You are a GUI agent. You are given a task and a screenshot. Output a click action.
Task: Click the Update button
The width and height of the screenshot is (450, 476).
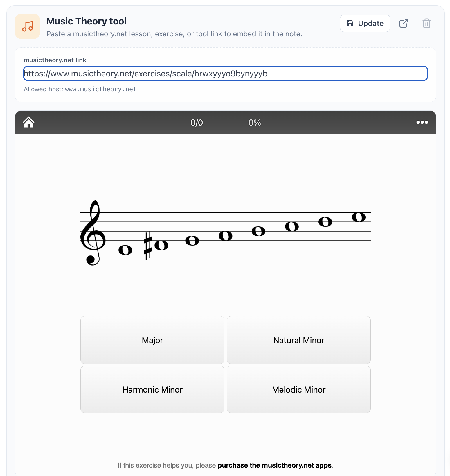(365, 23)
